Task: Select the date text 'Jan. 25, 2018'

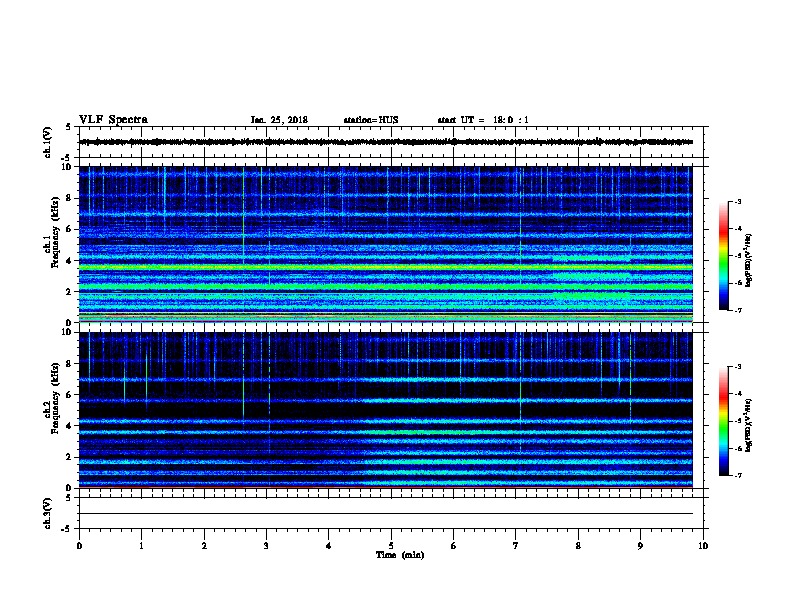Action: (x=279, y=120)
